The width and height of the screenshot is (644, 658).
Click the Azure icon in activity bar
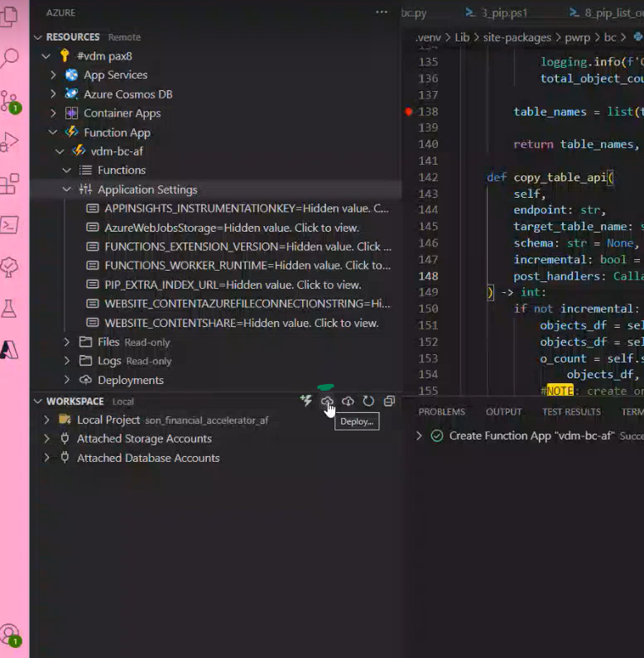coord(9,349)
